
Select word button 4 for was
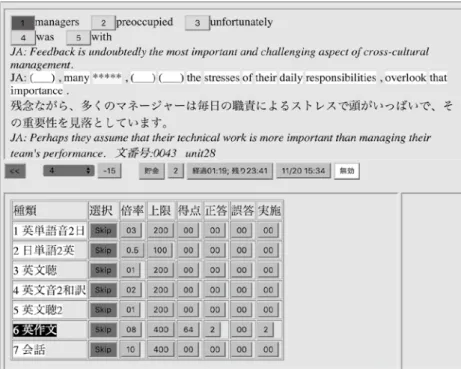pyautogui.click(x=23, y=38)
